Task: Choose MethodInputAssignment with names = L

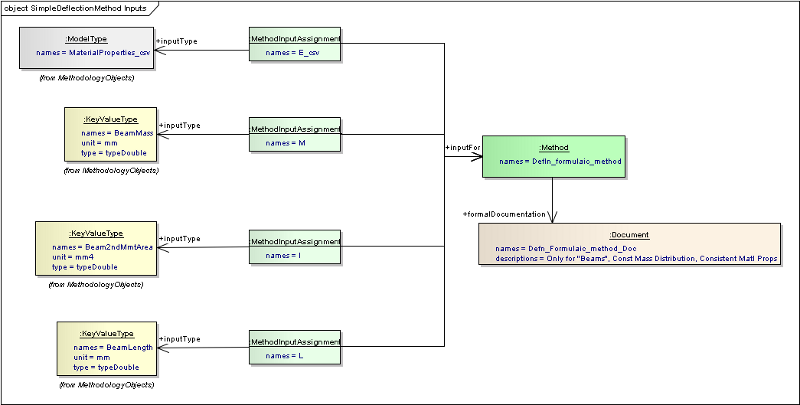Action: pyautogui.click(x=294, y=347)
